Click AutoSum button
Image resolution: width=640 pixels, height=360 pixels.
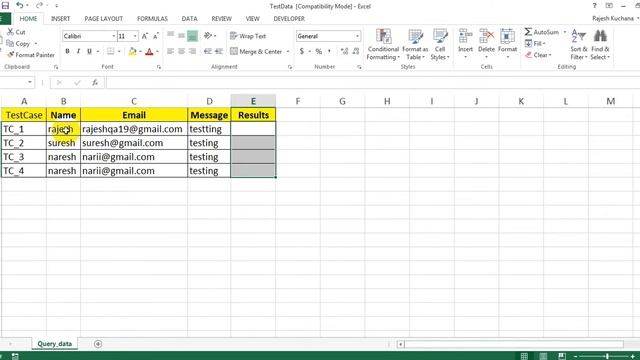pos(542,32)
